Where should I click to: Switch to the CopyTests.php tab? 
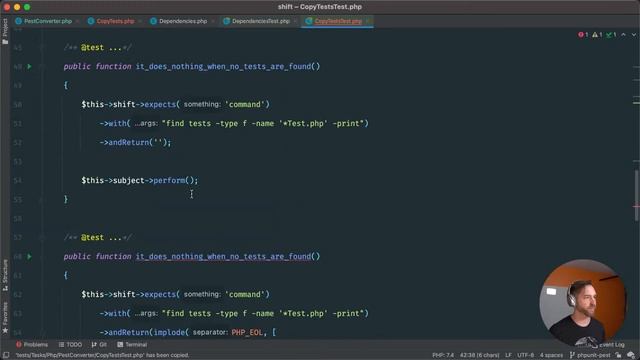(x=115, y=21)
